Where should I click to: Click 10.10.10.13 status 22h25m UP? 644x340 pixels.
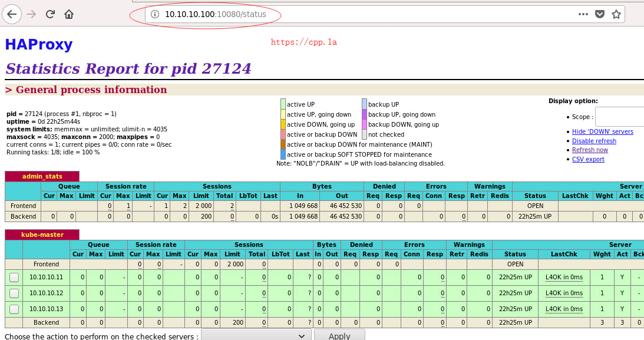click(516, 309)
